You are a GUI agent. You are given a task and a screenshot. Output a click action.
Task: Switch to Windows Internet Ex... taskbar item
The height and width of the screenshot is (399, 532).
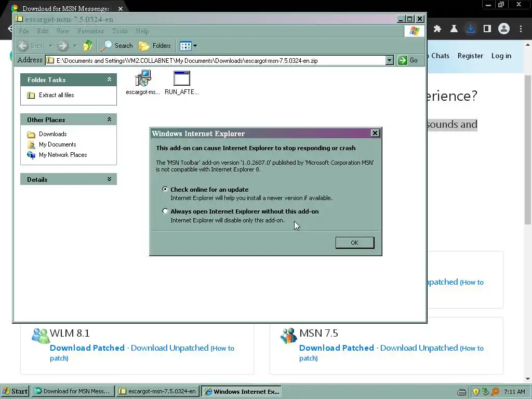241,391
